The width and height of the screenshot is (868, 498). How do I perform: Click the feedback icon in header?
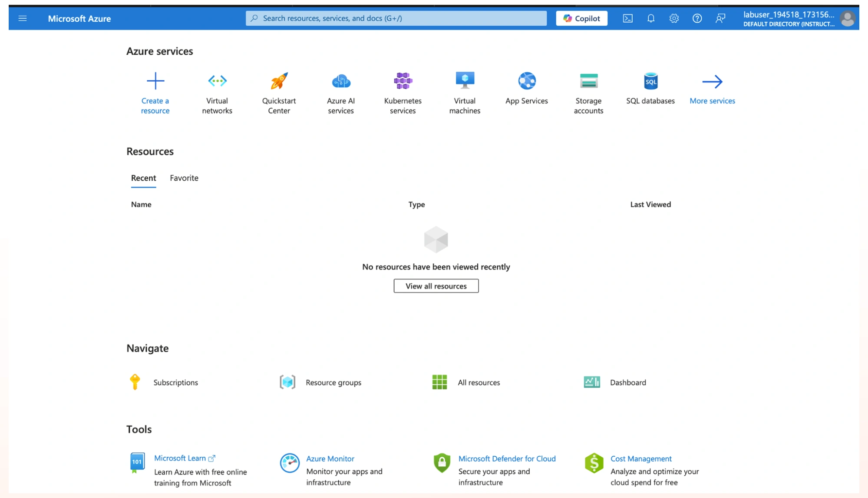point(720,18)
